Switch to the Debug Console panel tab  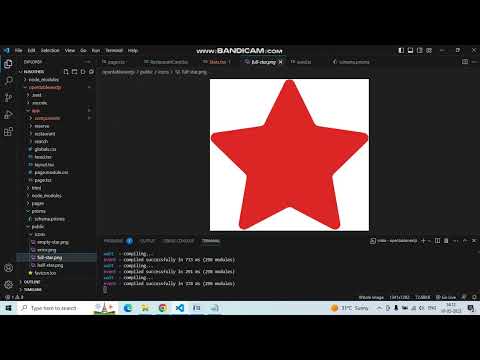click(x=178, y=241)
